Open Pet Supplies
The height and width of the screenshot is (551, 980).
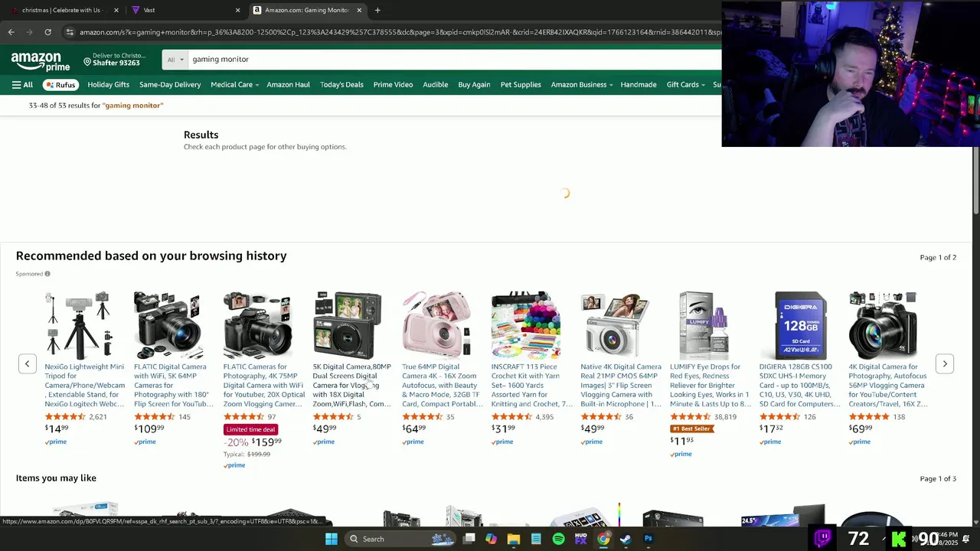(x=521, y=85)
